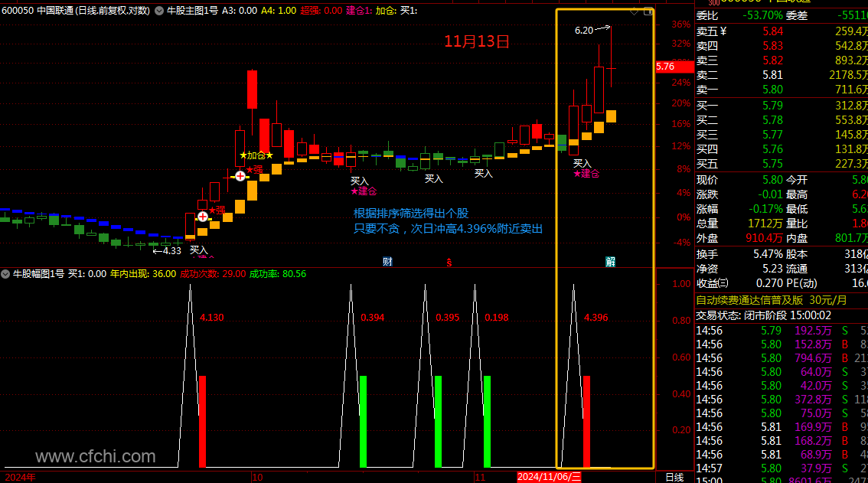Click the plus-circle marker beside ★强 near 买入
Image resolution: width=868 pixels, height=483 pixels.
[203, 217]
